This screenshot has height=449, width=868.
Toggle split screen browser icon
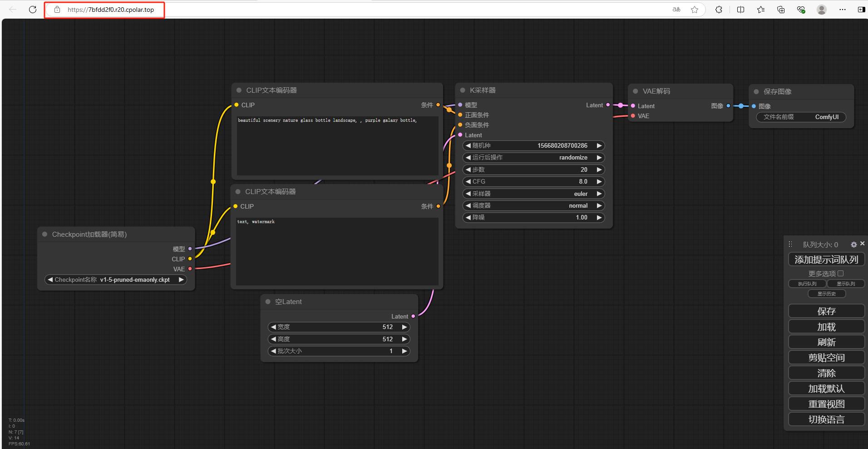[740, 10]
